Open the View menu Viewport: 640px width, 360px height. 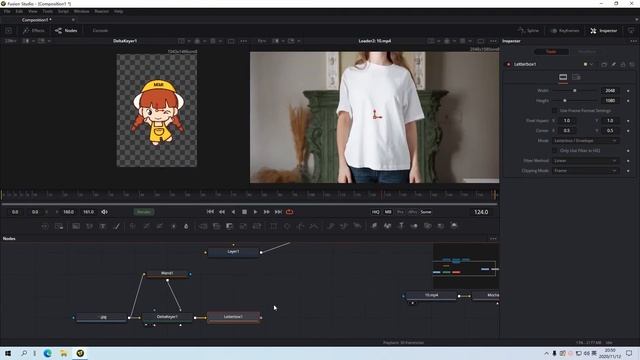[x=33, y=11]
